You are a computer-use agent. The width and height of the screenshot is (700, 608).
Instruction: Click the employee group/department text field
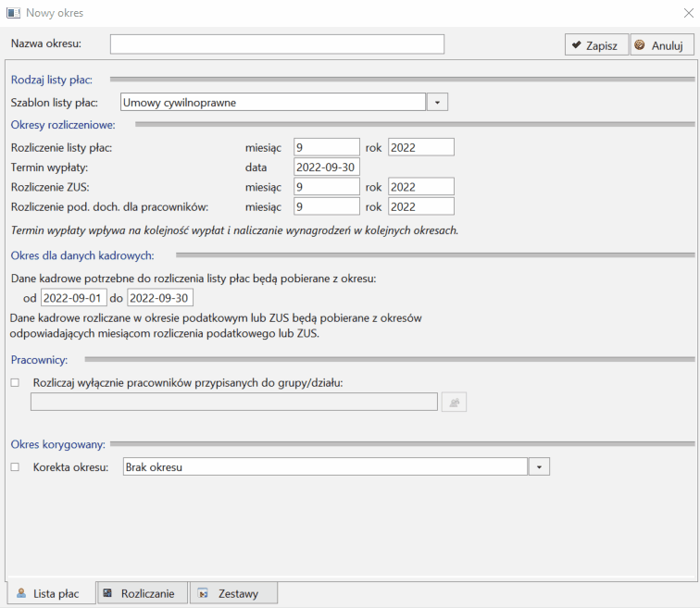(x=234, y=402)
